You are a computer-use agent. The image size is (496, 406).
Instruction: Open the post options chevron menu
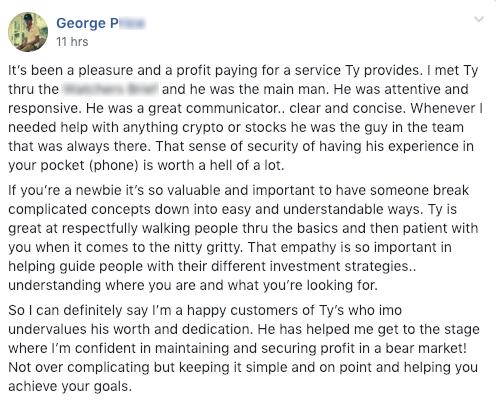tap(479, 19)
